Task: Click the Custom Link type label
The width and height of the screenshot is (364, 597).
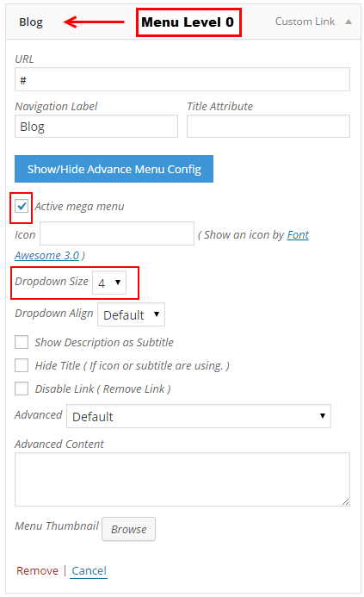Action: [305, 22]
